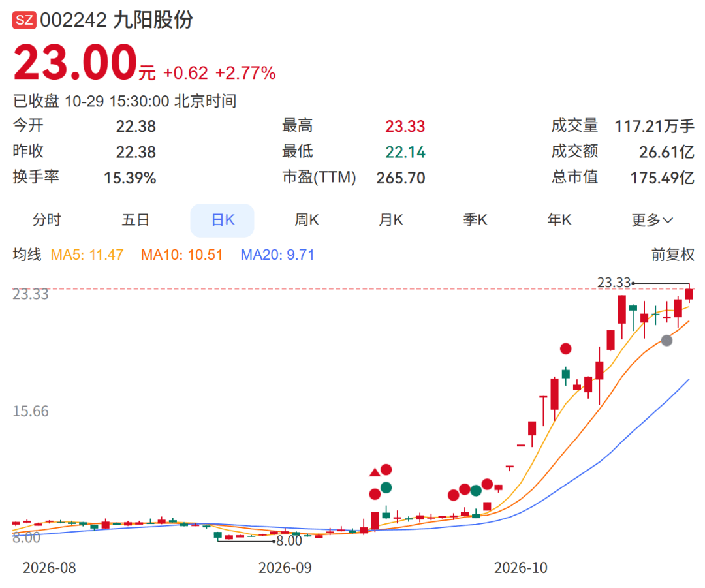Image resolution: width=705 pixels, height=588 pixels.
Task: Click the current price 23.00
Action: tap(75, 63)
